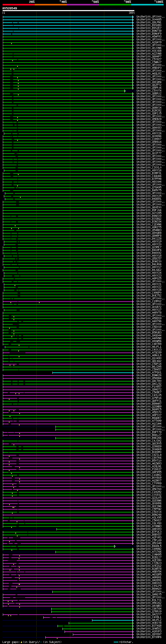Open UniRef100_Q54N83 entry
Screen dimensions: 166x644
(x=149, y=230)
